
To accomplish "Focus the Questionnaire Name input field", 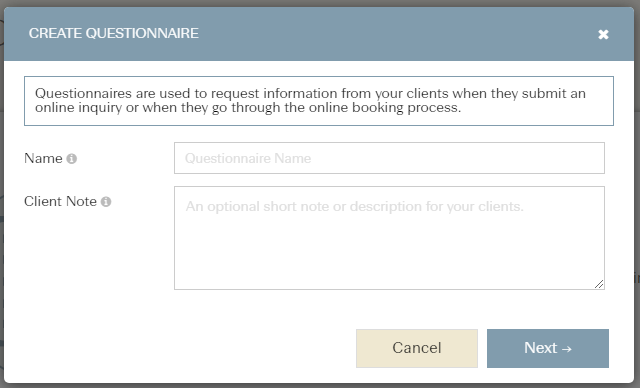I will tap(389, 158).
